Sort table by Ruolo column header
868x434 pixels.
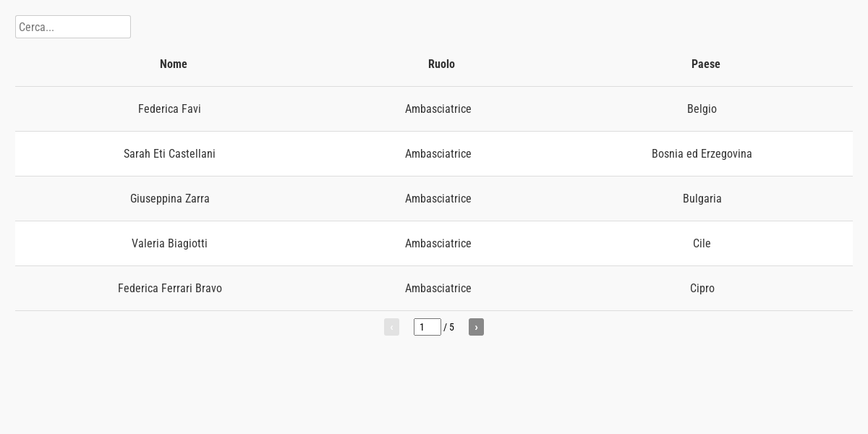(441, 64)
